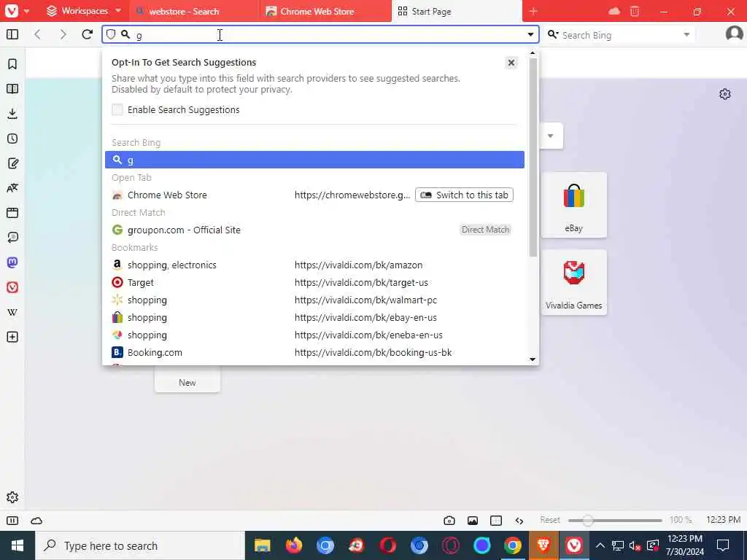This screenshot has height=560, width=747.
Task: Expand the address bar history dropdown
Action: (x=530, y=34)
